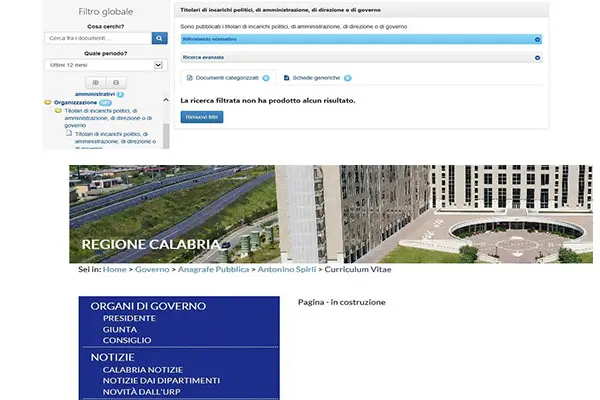
Task: Open 'NOTIZIE DAI DIPARTIMENTI' menu item
Action: [x=161, y=381]
